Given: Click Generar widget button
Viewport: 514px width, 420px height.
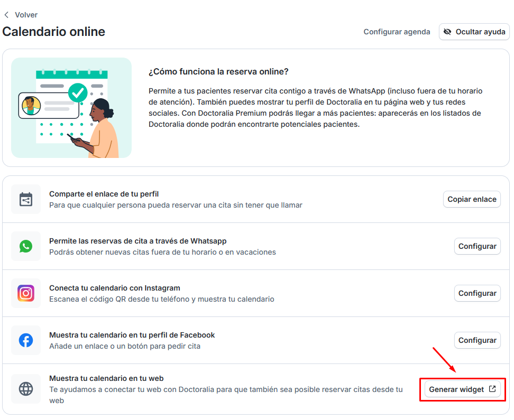Looking at the screenshot, I should coord(463,389).
